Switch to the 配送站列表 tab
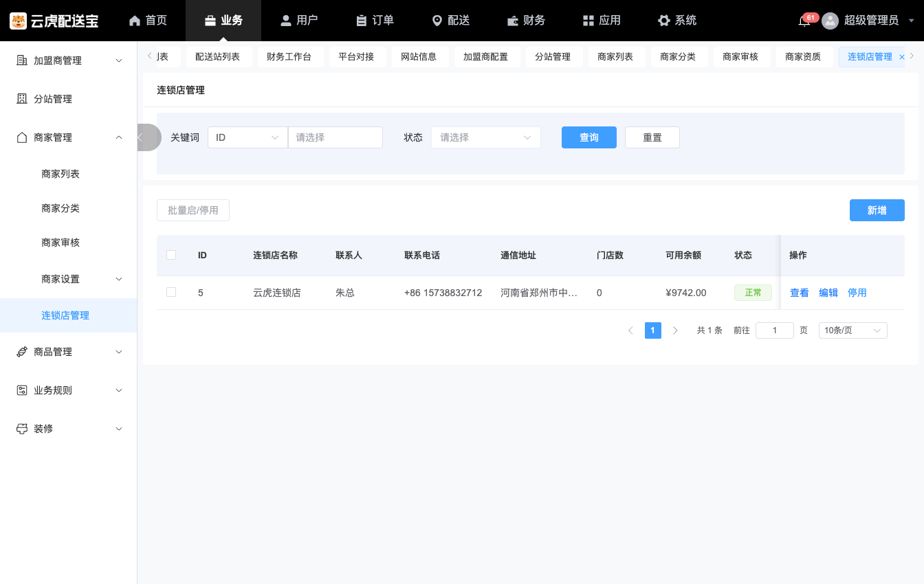This screenshot has height=584, width=924. pyautogui.click(x=217, y=57)
